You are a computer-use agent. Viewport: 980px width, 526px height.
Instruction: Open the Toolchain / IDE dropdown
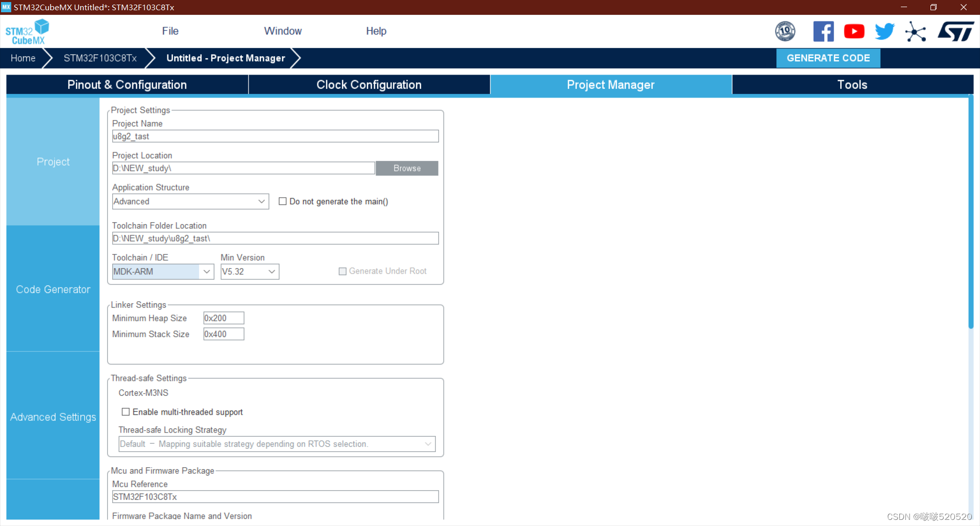[163, 271]
